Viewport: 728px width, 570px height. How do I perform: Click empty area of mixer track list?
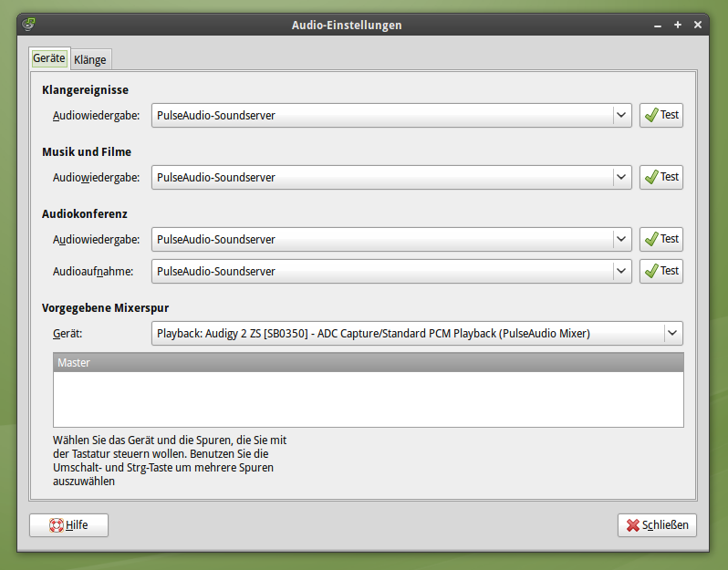click(x=368, y=399)
